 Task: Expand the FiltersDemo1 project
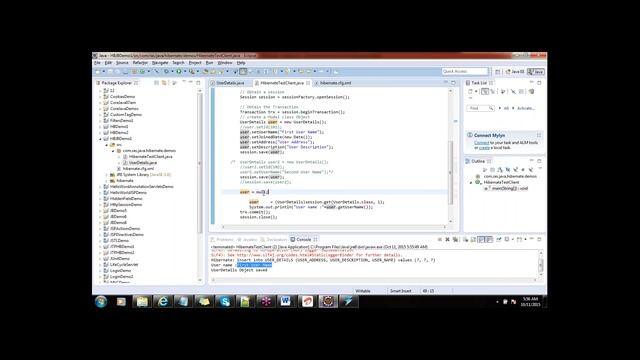(100, 121)
